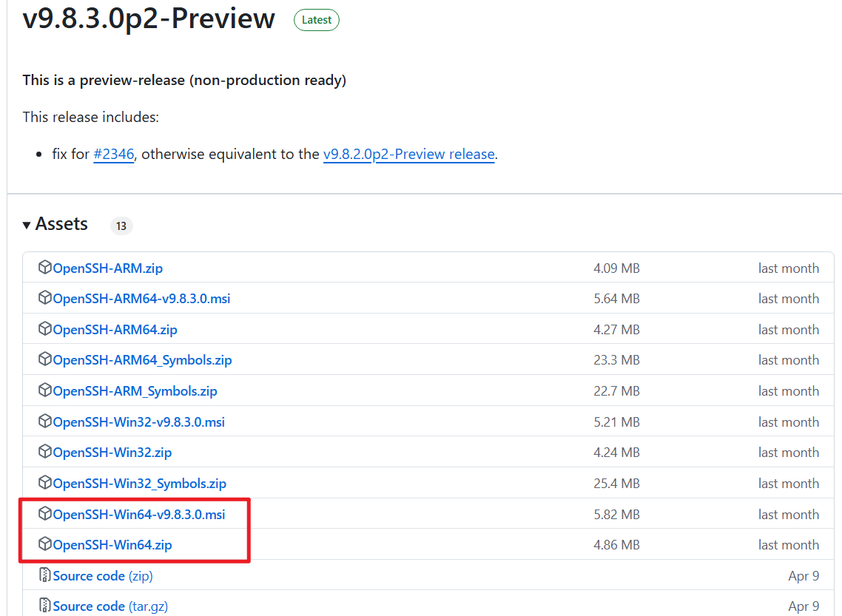Click package icon beside OpenSSH-ARM.zip
Image resolution: width=842 pixels, height=616 pixels.
44,267
